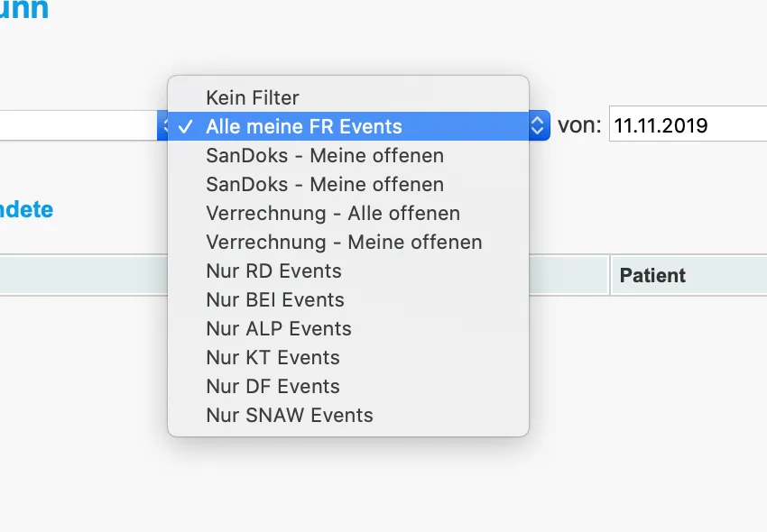Click the partially hidden arrow control beside the menu's left edge
Image resolution: width=767 pixels, height=532 pixels.
click(x=163, y=125)
